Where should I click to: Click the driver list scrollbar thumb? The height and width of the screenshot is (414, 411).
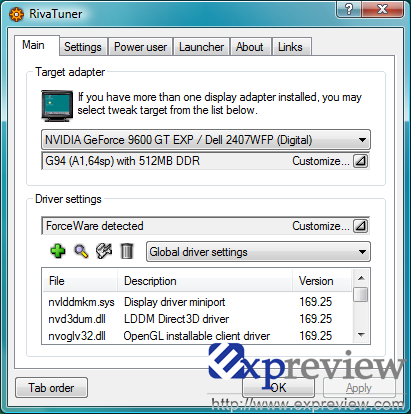(361, 295)
